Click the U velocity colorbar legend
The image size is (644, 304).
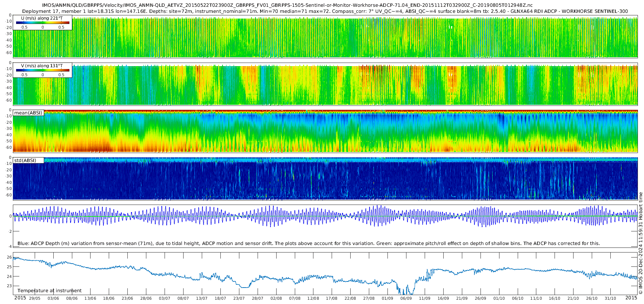pyautogui.click(x=43, y=23)
